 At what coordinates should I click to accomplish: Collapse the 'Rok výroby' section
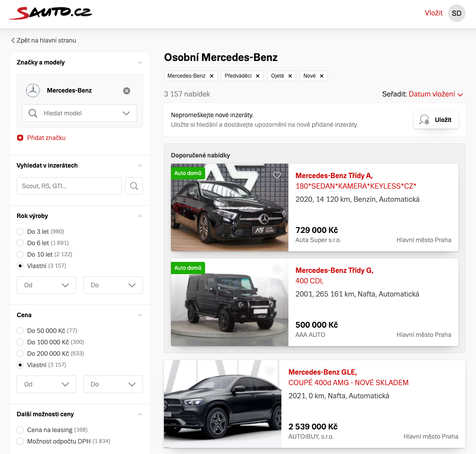click(140, 216)
